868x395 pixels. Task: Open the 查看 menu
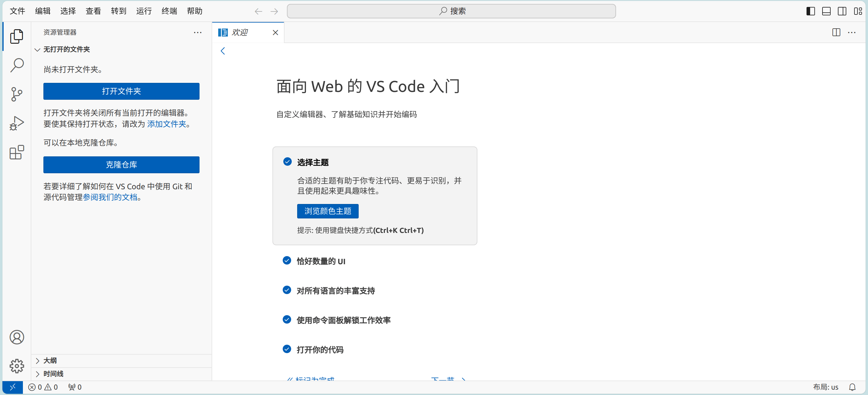pos(93,11)
